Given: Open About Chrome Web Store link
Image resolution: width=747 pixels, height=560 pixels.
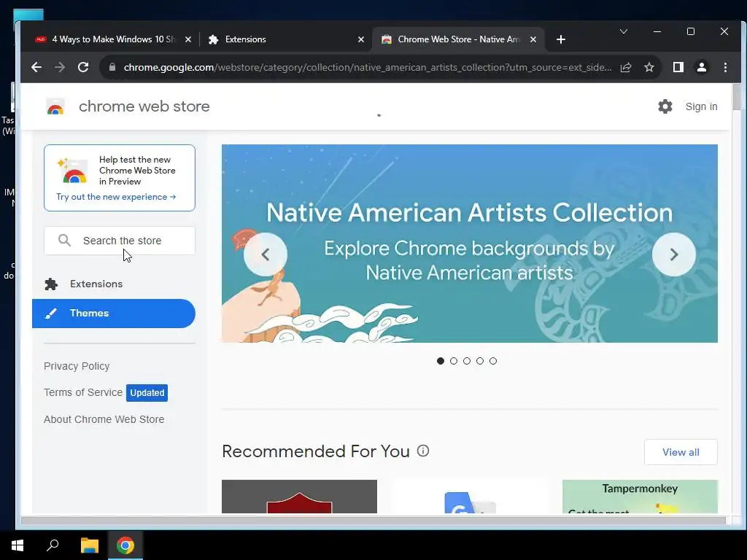Looking at the screenshot, I should click(104, 419).
